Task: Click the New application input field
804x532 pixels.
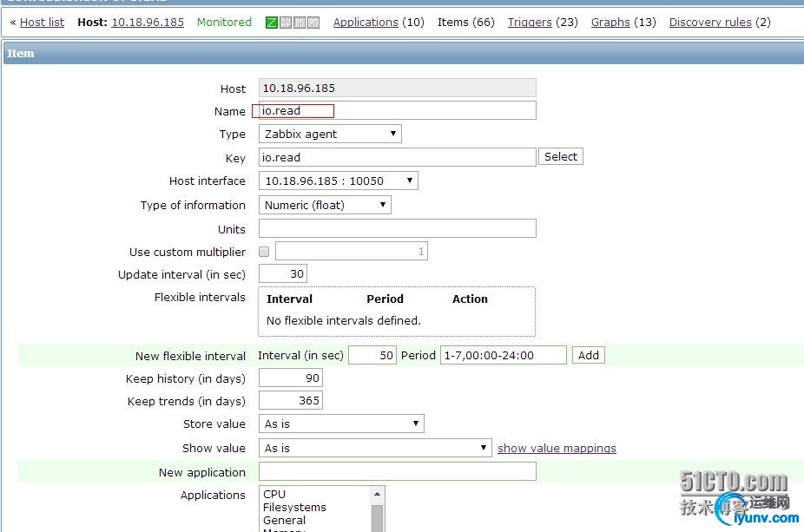Action: (x=398, y=471)
